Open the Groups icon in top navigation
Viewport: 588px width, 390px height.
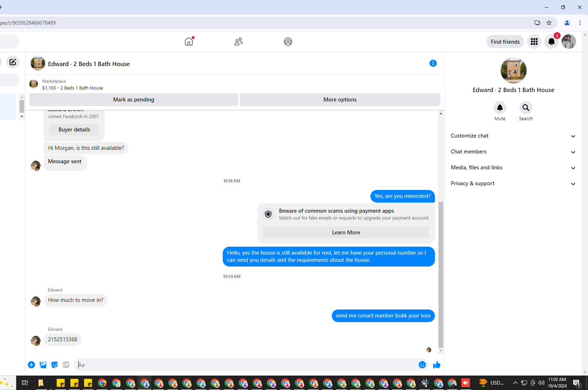click(288, 42)
